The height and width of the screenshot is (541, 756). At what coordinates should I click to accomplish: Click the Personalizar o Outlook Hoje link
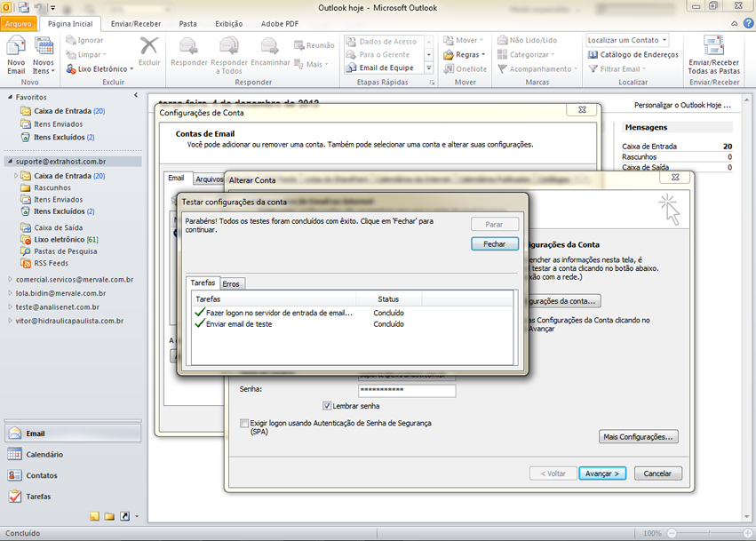682,105
